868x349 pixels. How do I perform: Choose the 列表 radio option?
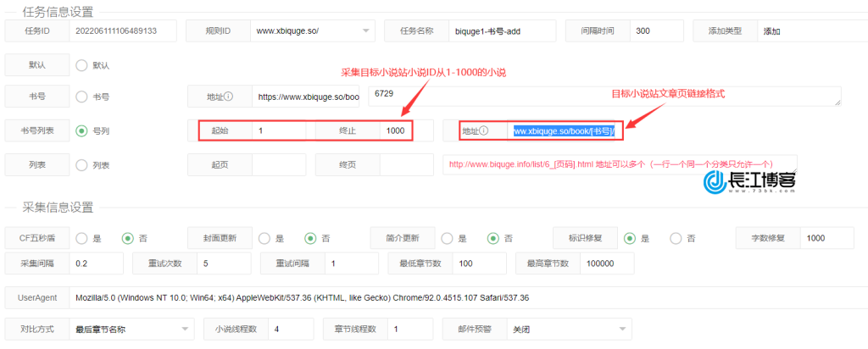point(82,164)
